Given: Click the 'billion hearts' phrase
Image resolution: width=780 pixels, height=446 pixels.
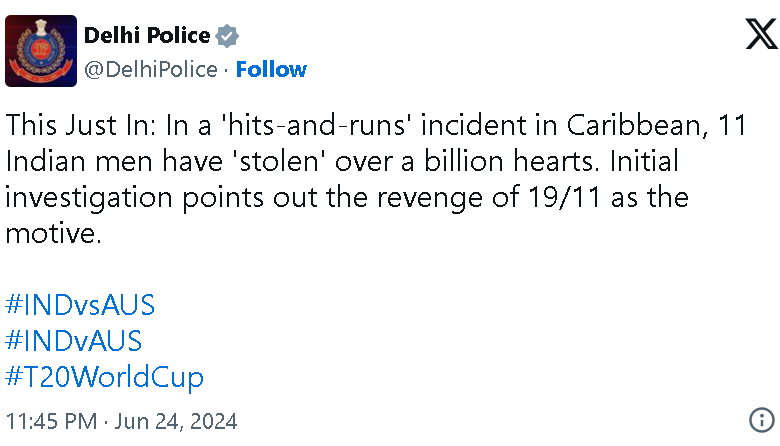Looking at the screenshot, I should coord(511,161).
